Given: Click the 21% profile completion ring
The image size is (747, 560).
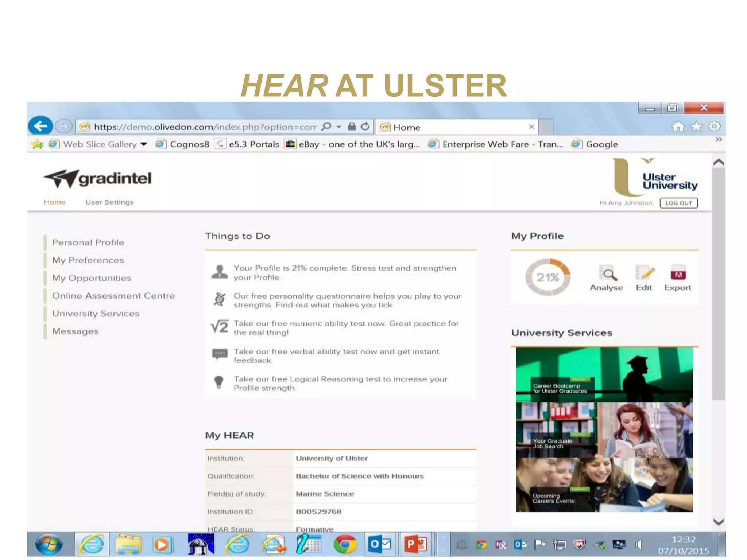Looking at the screenshot, I should [547, 277].
